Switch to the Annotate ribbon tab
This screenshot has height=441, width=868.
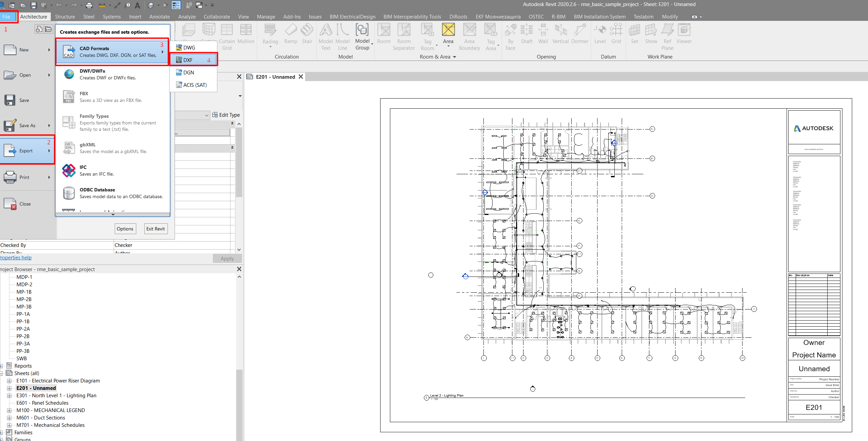click(x=159, y=16)
